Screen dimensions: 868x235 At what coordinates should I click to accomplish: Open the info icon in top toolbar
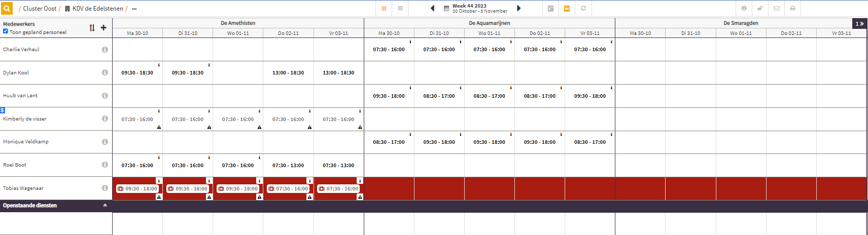744,9
